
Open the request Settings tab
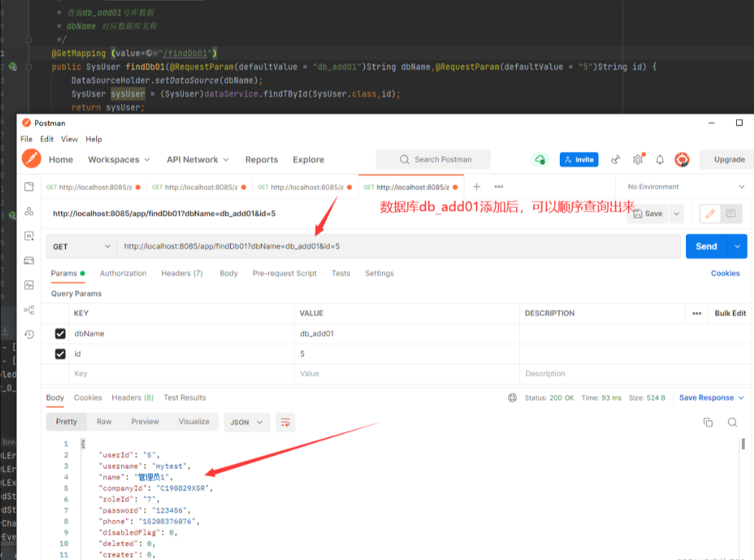[379, 273]
